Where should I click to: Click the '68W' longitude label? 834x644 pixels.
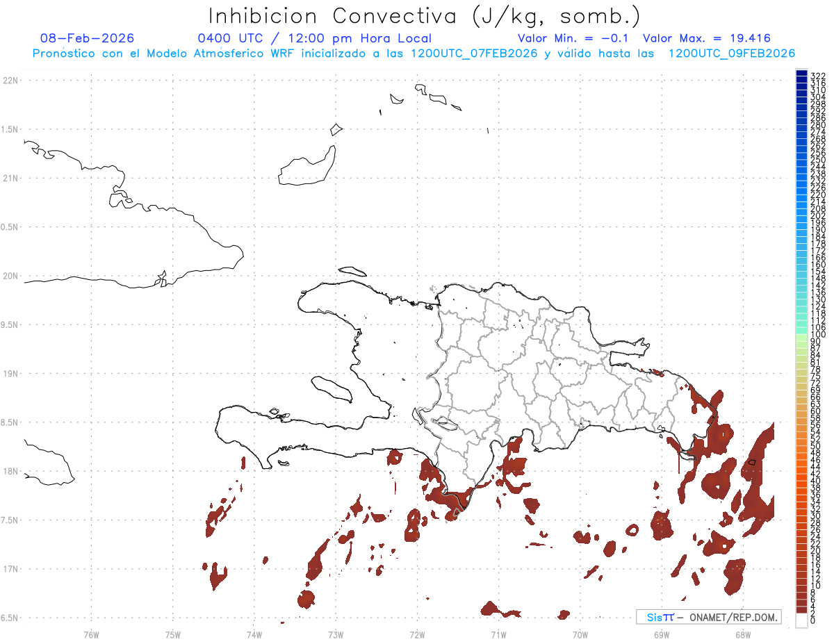(x=742, y=634)
